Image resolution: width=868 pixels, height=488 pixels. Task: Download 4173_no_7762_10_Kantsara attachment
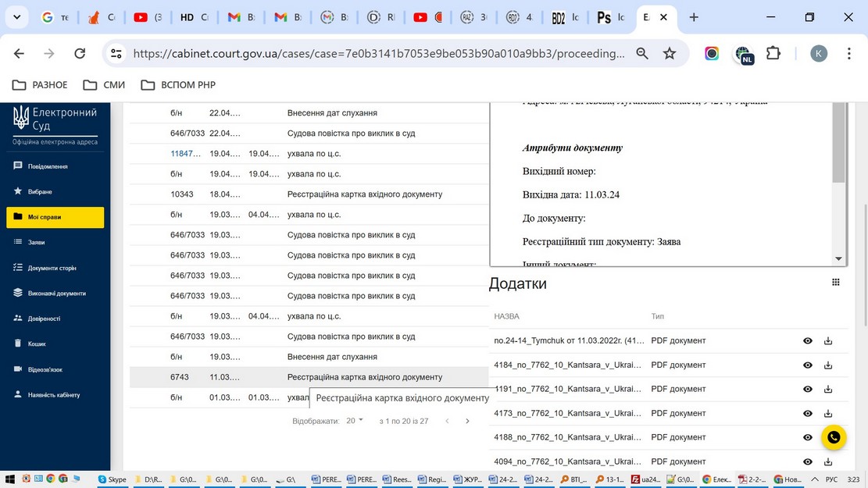coord(828,413)
